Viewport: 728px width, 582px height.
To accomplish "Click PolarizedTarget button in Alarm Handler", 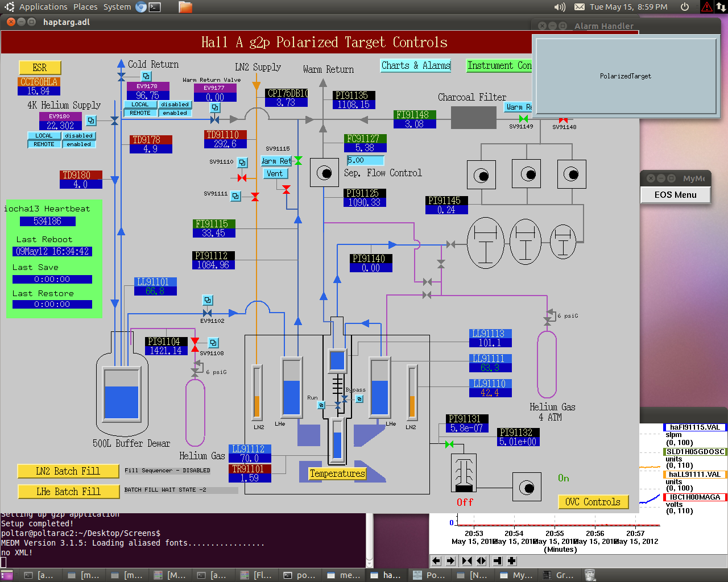I will click(626, 76).
